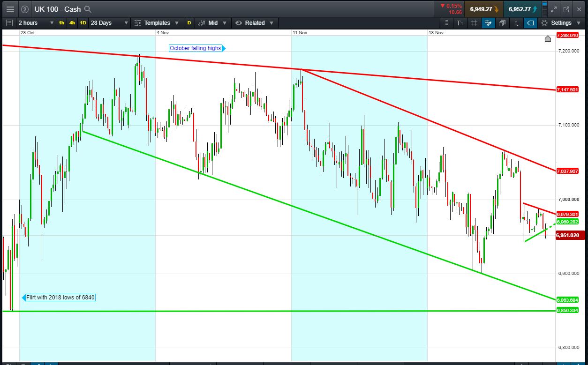
Task: Expand chart to full screen
Action: [x=554, y=9]
